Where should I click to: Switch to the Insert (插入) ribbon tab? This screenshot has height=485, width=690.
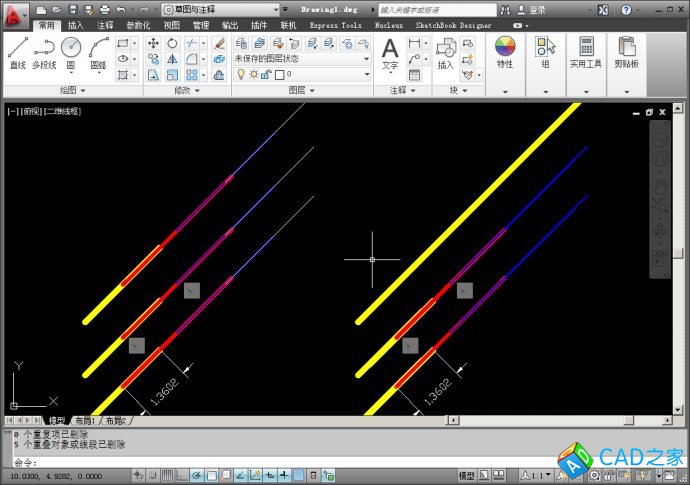point(76,25)
